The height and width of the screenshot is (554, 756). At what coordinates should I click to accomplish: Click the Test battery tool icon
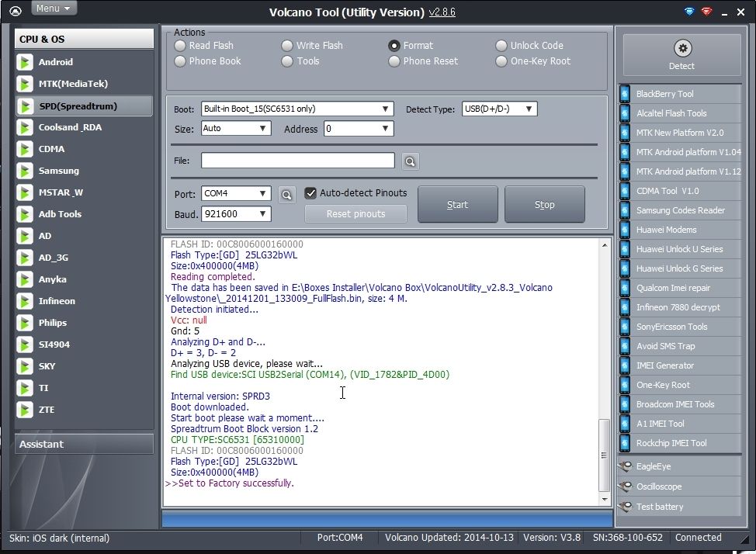pos(626,507)
